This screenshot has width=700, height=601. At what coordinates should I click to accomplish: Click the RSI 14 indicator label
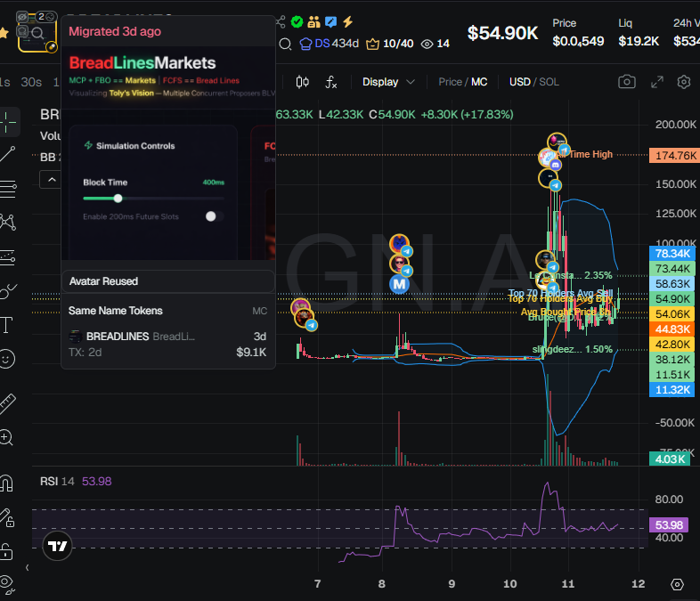pyautogui.click(x=57, y=482)
